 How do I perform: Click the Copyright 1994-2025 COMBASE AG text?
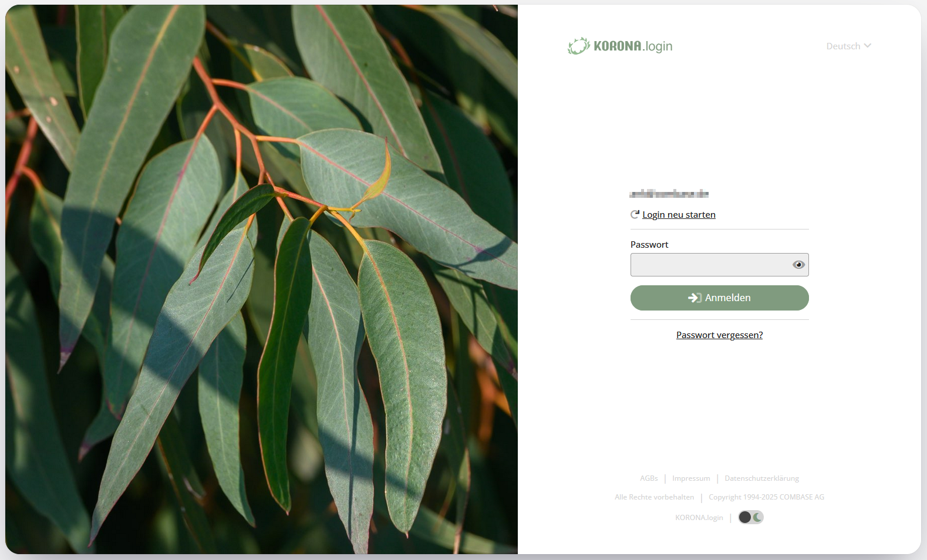(766, 497)
